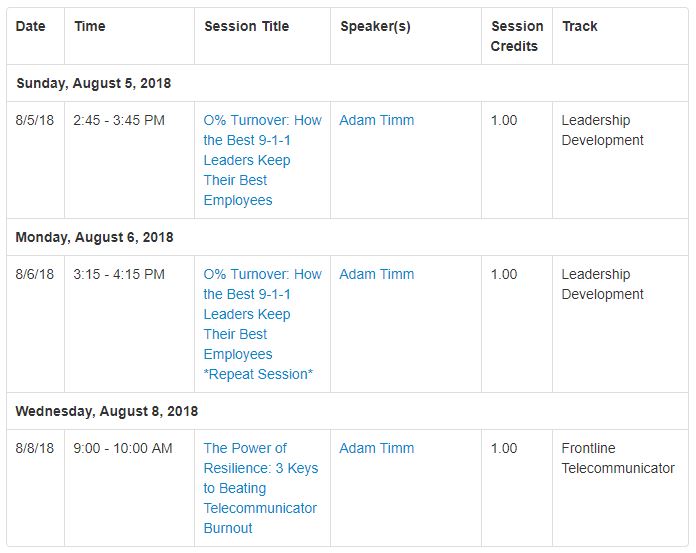Click the Session Title column header
The width and height of the screenshot is (696, 553).
pos(246,26)
